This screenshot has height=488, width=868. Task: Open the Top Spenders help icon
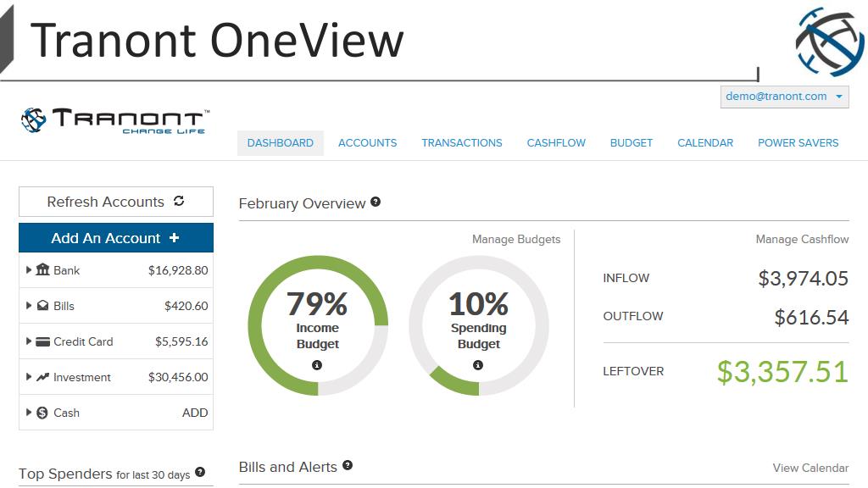tap(200, 472)
